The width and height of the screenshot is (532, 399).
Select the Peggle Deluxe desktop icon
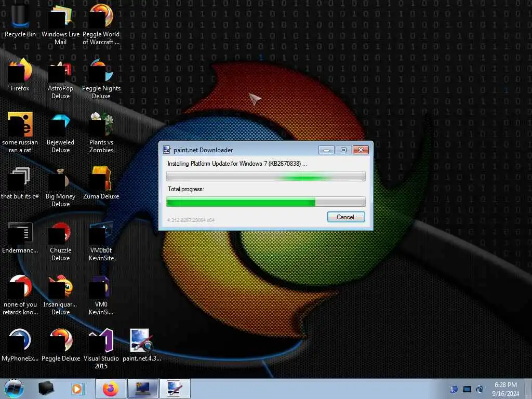60,345
